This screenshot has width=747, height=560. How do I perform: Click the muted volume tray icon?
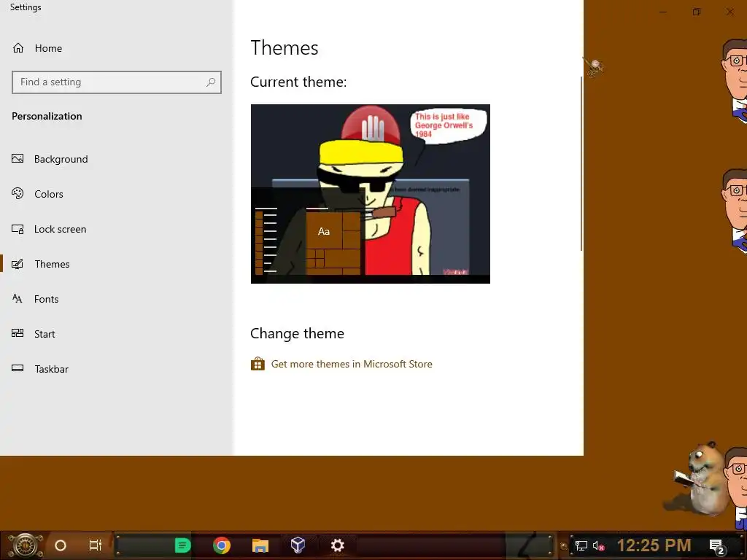[599, 545]
